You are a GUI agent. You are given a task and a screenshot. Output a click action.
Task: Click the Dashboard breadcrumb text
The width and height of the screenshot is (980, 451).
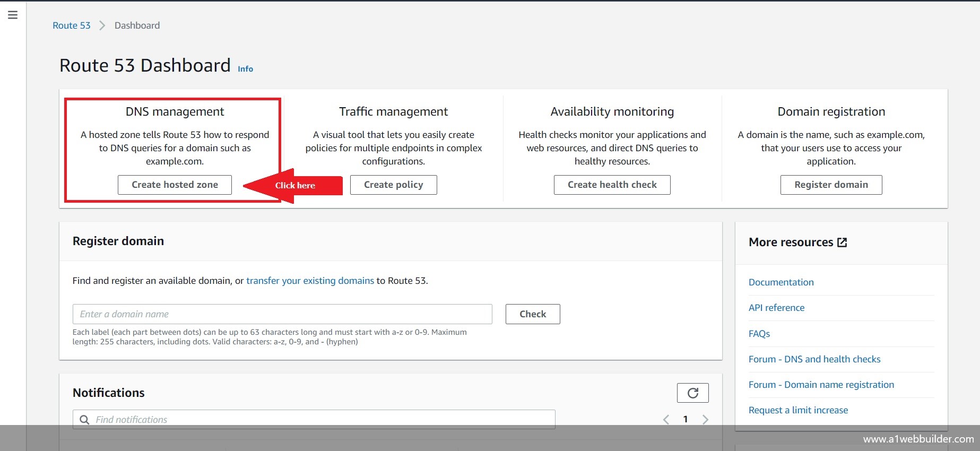pyautogui.click(x=137, y=25)
